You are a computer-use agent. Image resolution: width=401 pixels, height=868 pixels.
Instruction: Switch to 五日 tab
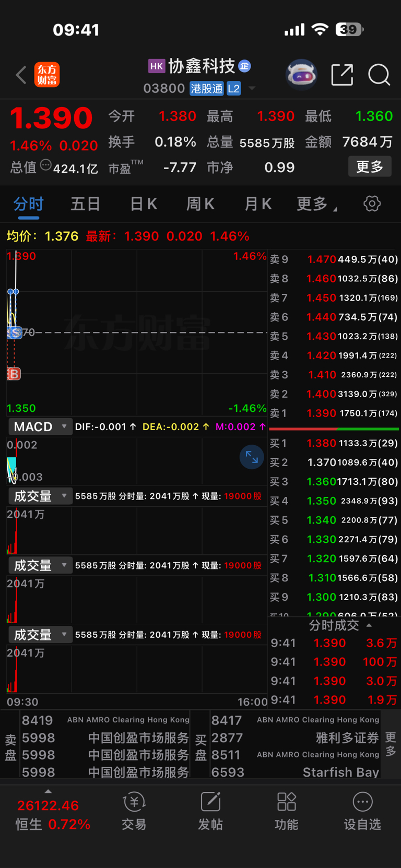[x=85, y=204]
